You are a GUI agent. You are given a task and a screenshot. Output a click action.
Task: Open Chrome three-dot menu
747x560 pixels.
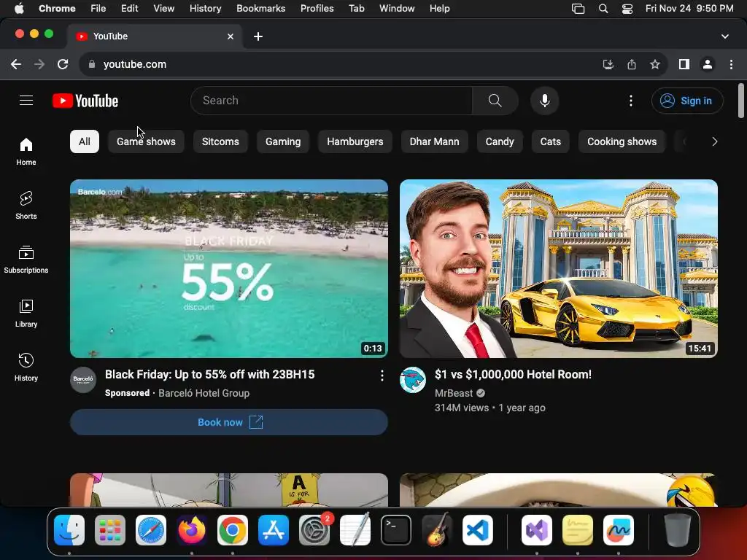(x=731, y=64)
